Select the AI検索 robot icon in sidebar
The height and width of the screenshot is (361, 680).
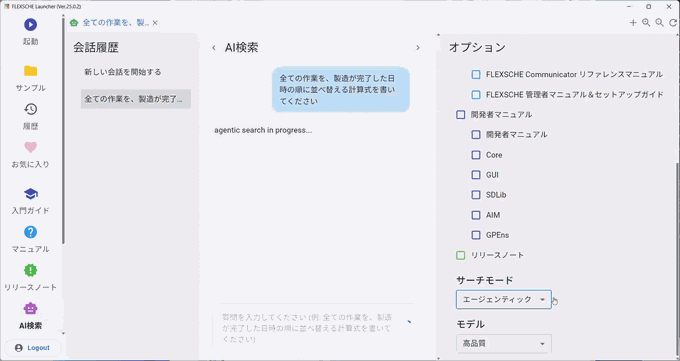(x=30, y=308)
